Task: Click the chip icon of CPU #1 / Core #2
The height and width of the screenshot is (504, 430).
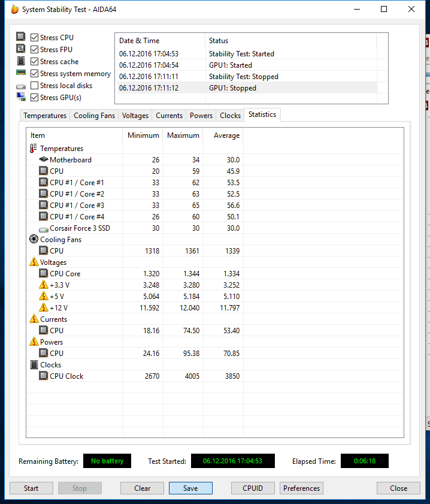Action: click(43, 194)
